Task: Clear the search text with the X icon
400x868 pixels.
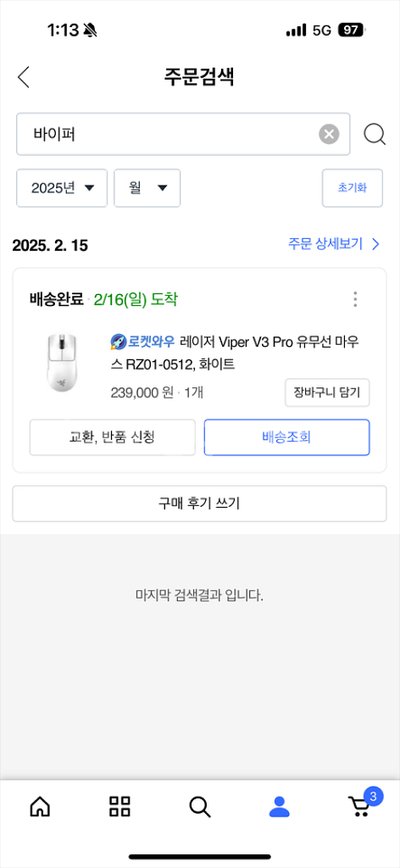Action: coord(329,134)
